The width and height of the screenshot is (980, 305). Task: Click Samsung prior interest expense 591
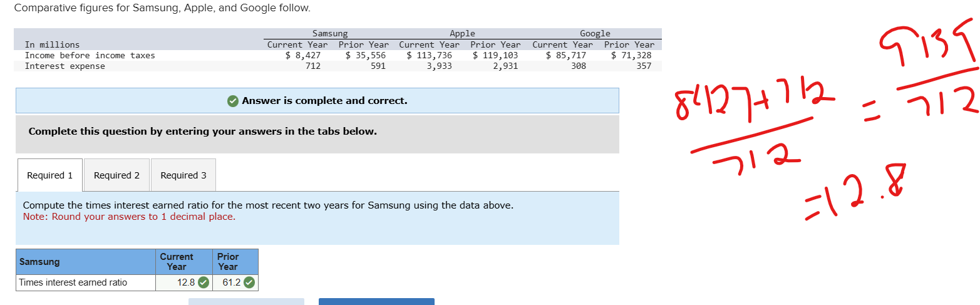378,66
